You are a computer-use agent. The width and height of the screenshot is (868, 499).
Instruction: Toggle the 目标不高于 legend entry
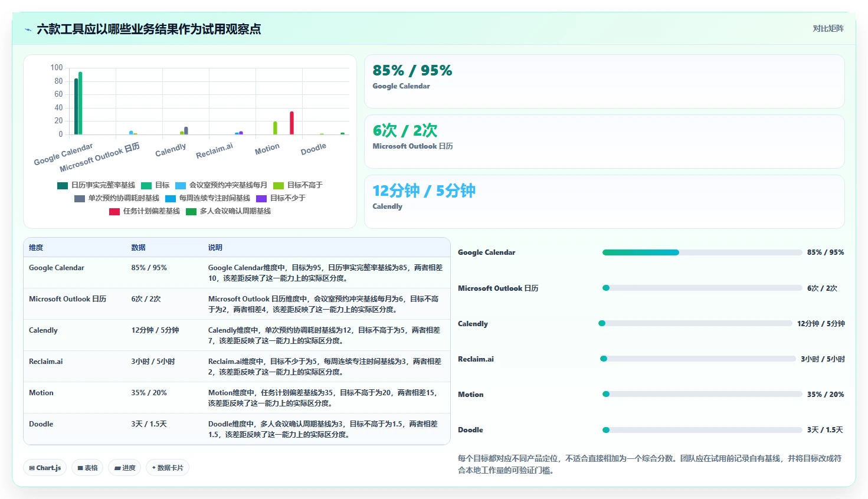pyautogui.click(x=298, y=185)
